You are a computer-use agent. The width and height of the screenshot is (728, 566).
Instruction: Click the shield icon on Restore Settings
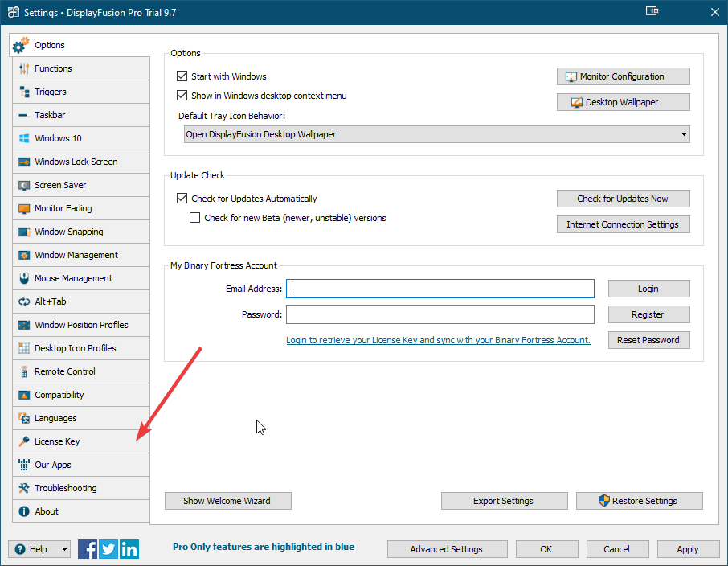coord(603,501)
